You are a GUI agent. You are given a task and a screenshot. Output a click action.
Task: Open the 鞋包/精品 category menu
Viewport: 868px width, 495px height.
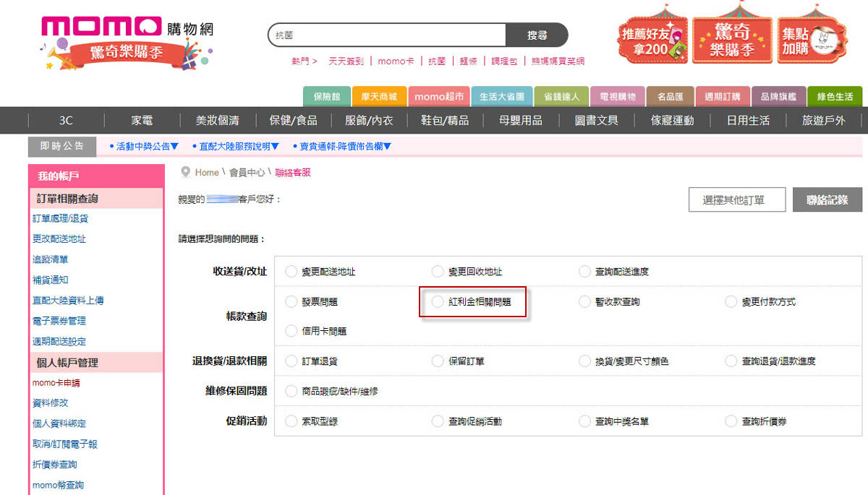click(445, 121)
